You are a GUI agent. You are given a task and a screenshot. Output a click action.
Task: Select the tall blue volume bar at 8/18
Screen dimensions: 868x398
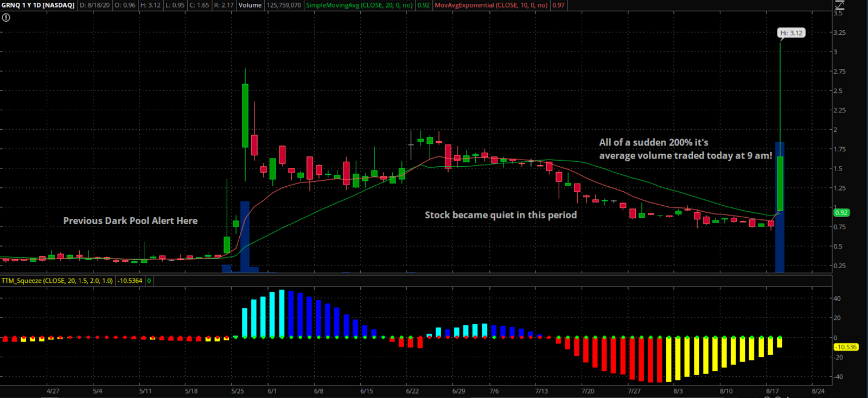(780, 207)
